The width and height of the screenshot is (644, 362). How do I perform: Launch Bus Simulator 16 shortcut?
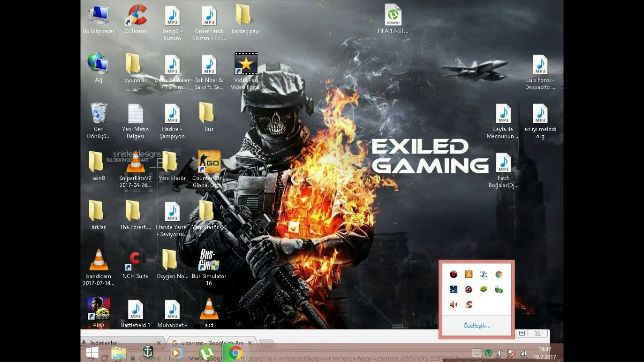point(209,268)
